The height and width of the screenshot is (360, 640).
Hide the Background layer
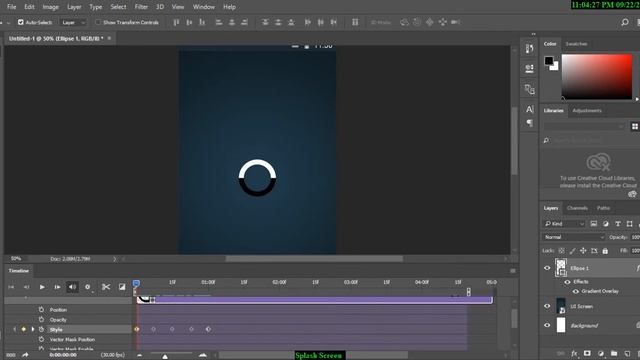coord(547,325)
